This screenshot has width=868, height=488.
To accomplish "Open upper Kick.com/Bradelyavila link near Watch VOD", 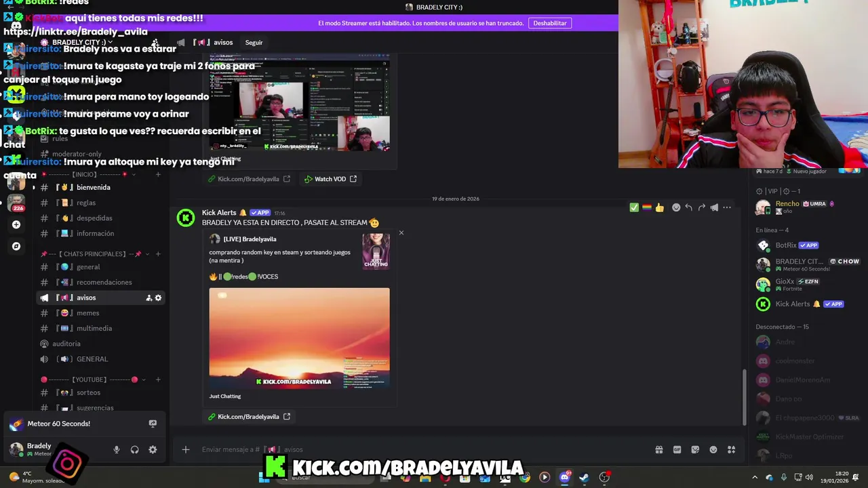I will pos(249,179).
